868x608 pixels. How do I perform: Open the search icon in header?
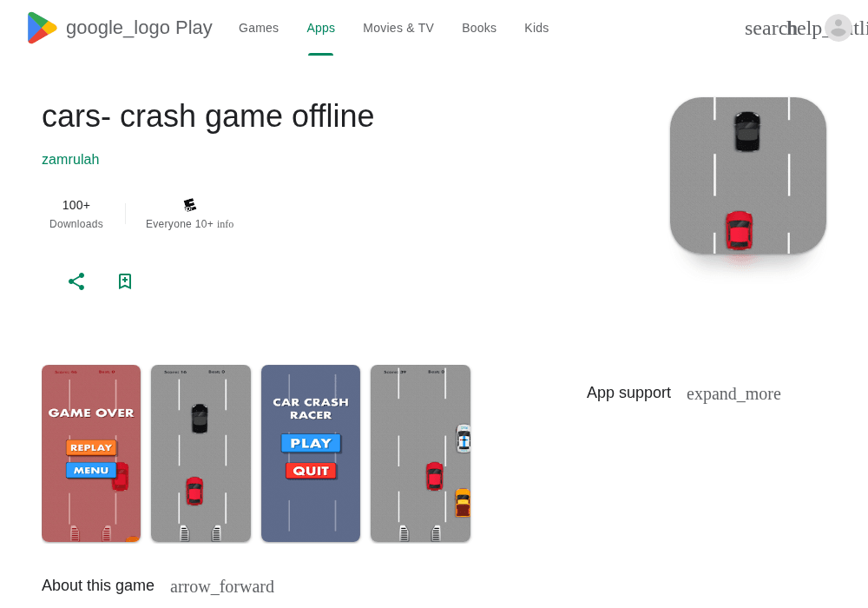pos(766,29)
